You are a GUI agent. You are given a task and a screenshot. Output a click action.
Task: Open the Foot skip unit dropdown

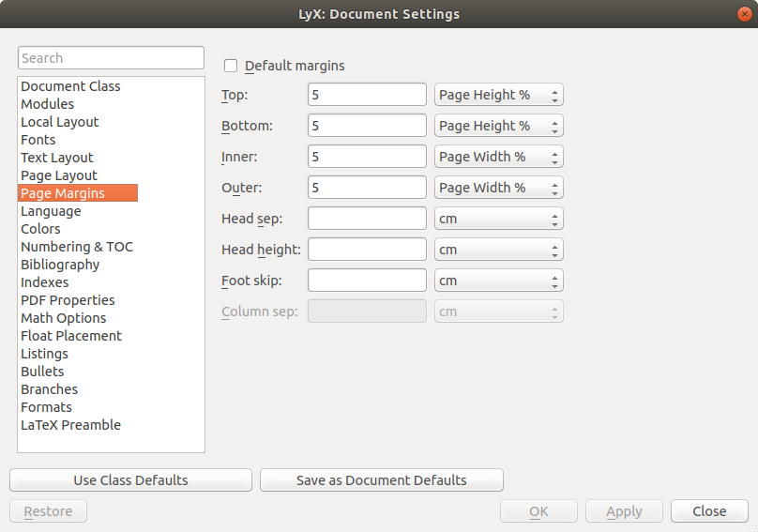click(498, 281)
